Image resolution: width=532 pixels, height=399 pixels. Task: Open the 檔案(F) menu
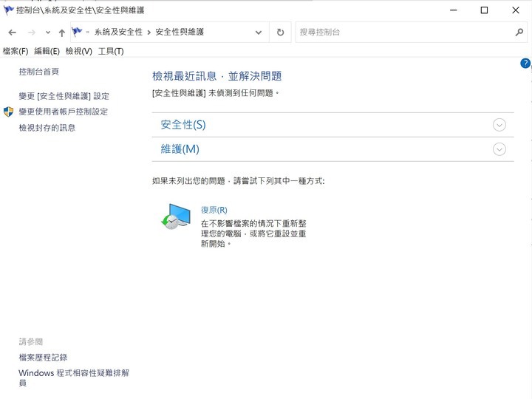pos(16,51)
